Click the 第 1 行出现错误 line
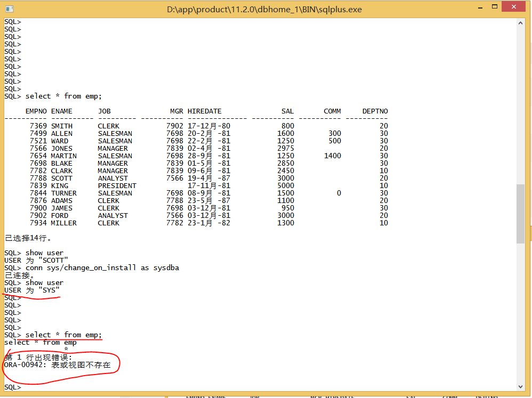Viewport: 532px width, 398px height. 38,358
